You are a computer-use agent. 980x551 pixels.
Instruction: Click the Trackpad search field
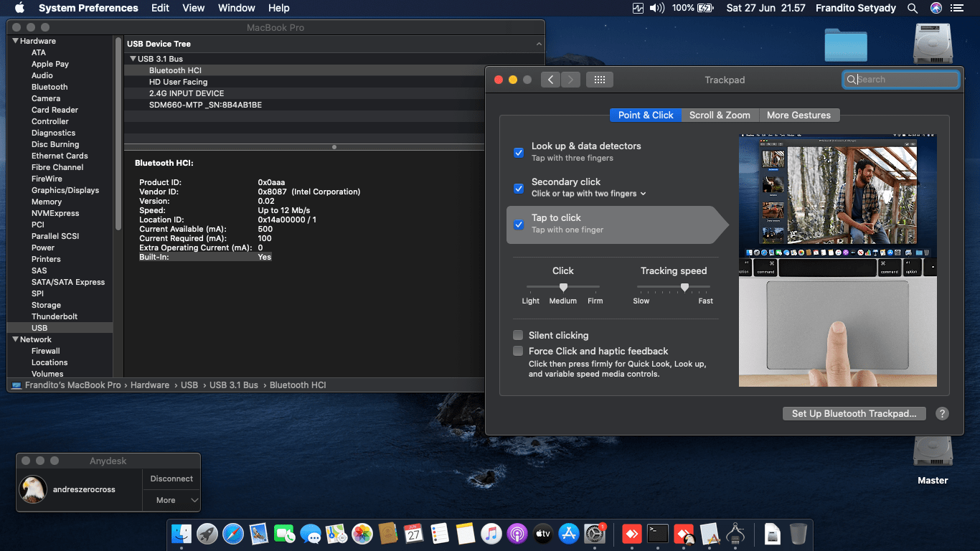click(x=901, y=80)
